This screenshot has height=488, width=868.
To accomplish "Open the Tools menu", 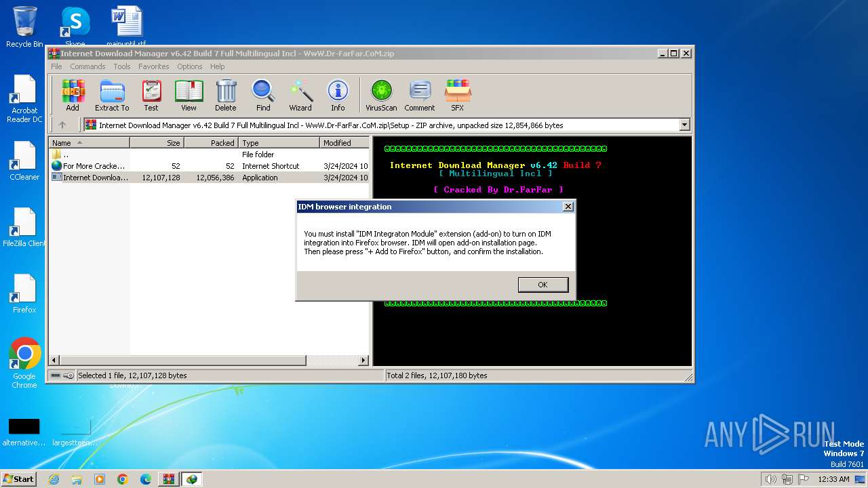I will [122, 66].
